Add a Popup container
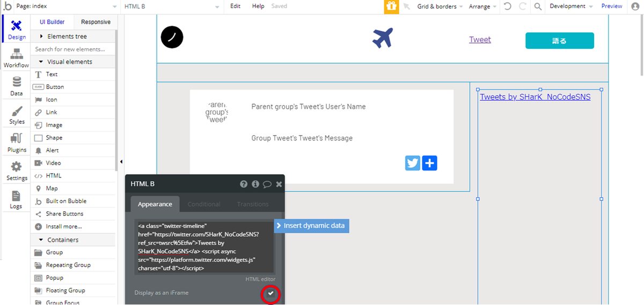This screenshot has width=644, height=305. tap(73, 278)
